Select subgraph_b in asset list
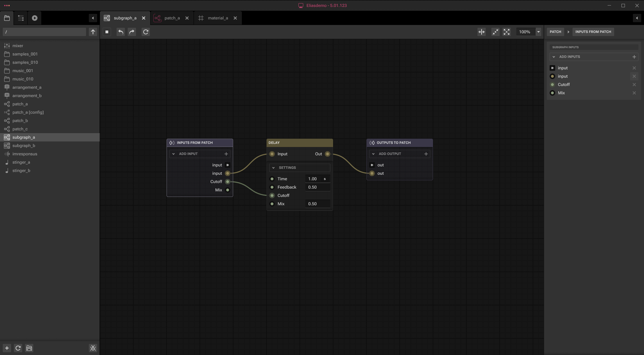This screenshot has width=644, height=355. pos(50,146)
